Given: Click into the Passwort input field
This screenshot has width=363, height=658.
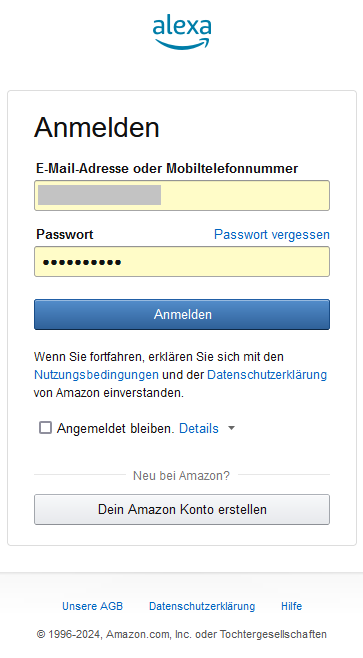Looking at the screenshot, I should click(182, 261).
